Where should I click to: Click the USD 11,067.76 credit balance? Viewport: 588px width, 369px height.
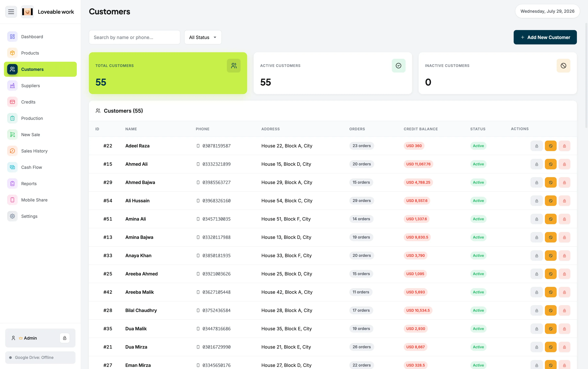pyautogui.click(x=418, y=164)
